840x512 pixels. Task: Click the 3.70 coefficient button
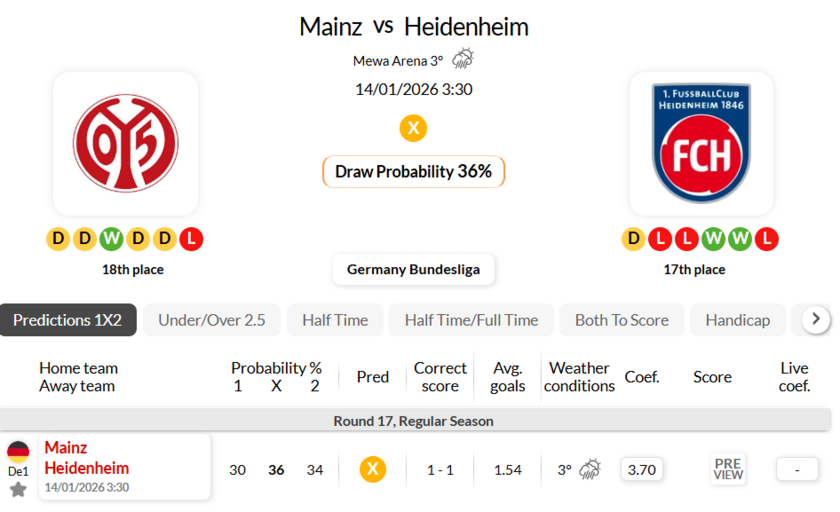[x=641, y=469]
